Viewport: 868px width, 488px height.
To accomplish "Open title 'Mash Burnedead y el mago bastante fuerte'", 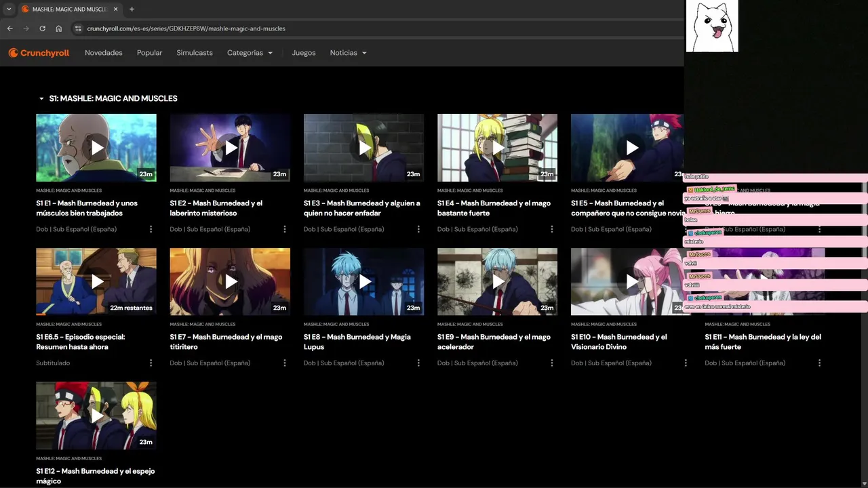I will [494, 208].
